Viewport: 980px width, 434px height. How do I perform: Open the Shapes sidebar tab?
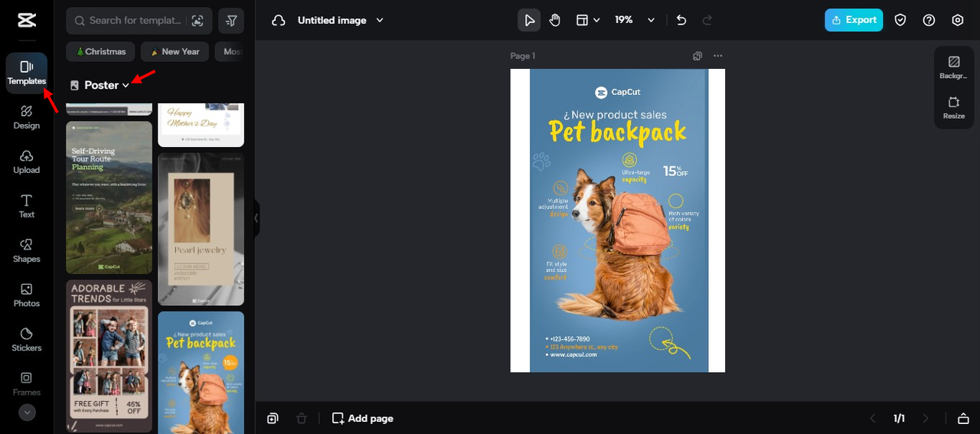click(27, 250)
